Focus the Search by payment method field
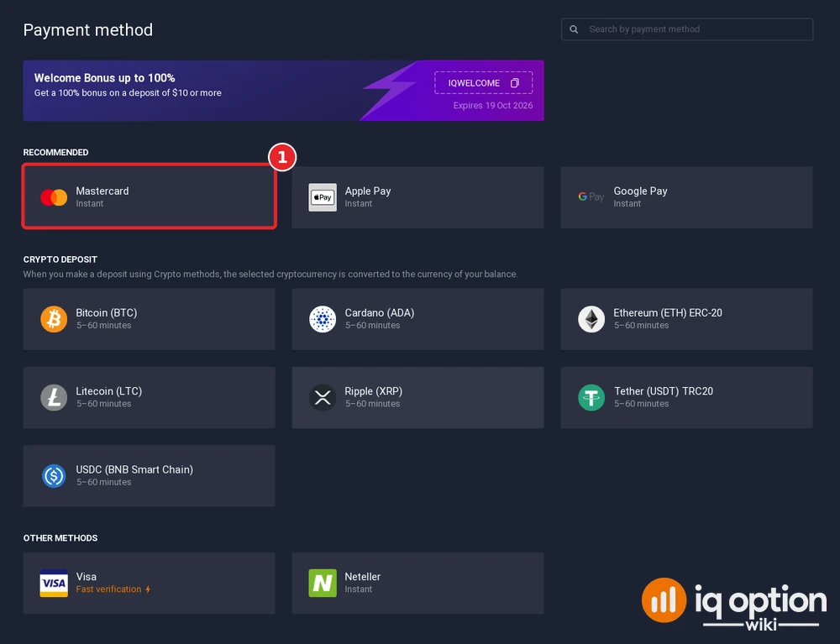 pyautogui.click(x=687, y=29)
